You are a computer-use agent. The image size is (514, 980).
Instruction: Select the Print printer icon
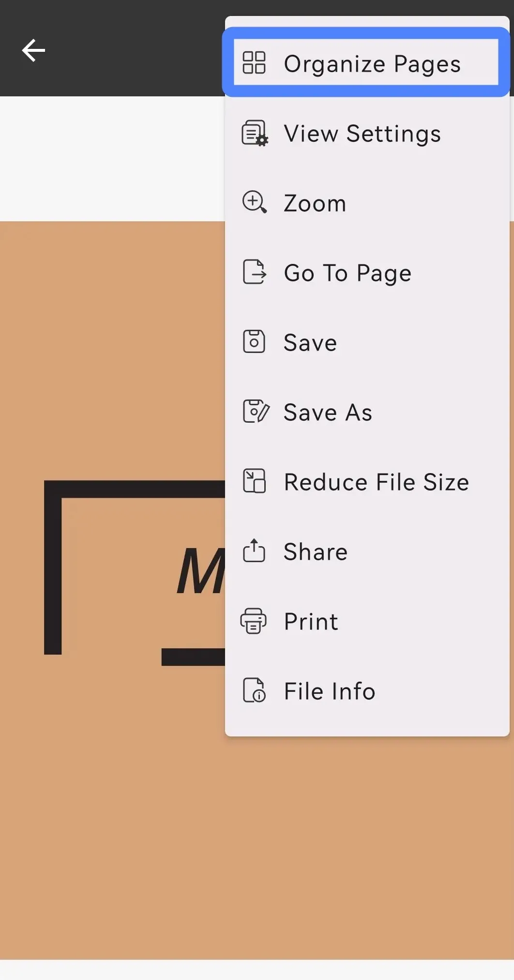[x=254, y=621]
